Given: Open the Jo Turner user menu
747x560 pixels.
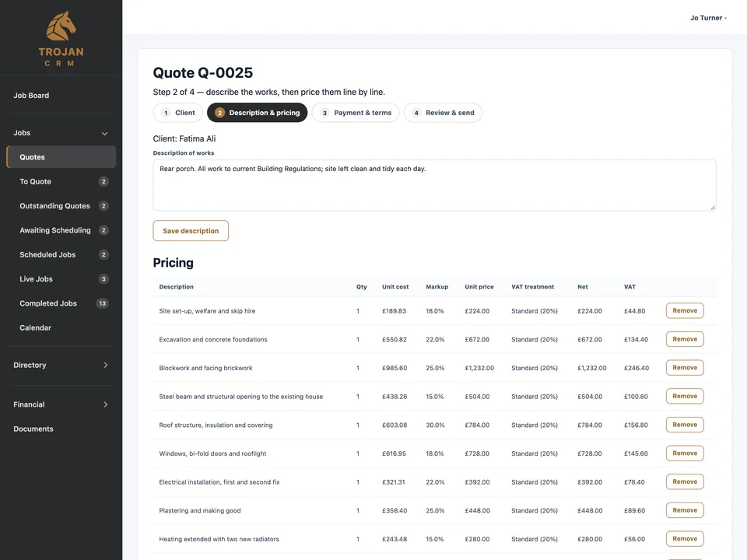Looking at the screenshot, I should [708, 18].
